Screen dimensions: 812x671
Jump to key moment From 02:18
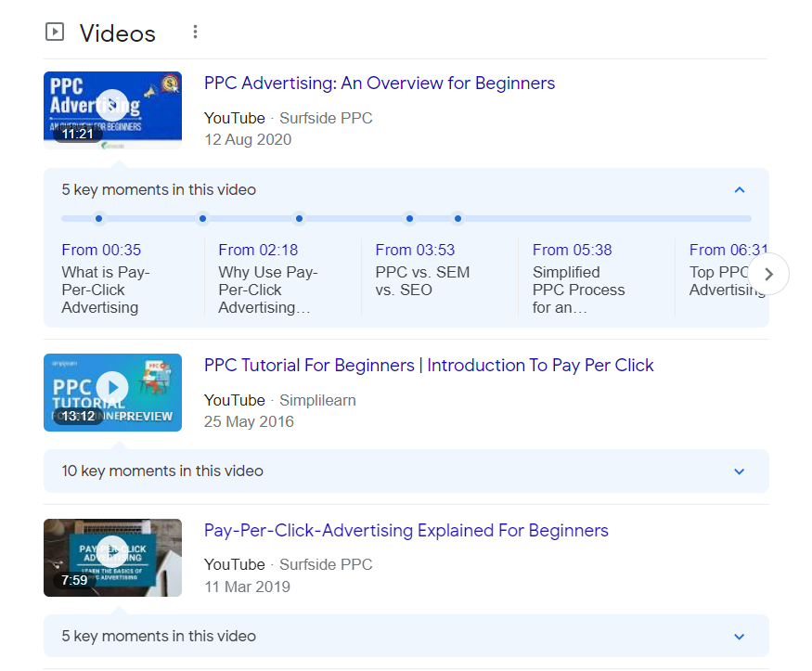tap(258, 250)
